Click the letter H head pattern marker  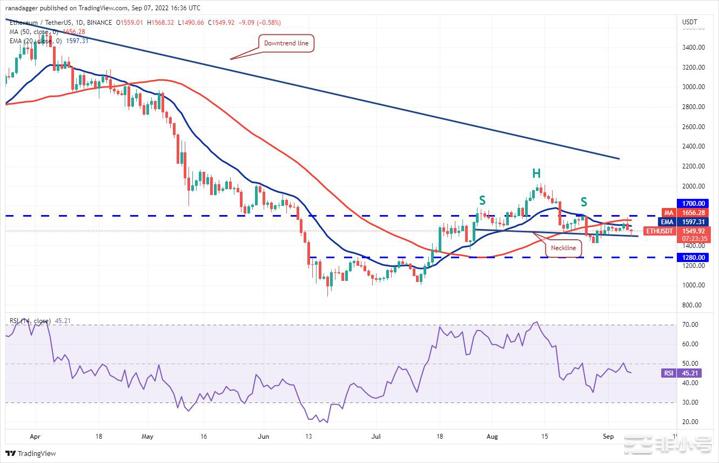point(537,172)
